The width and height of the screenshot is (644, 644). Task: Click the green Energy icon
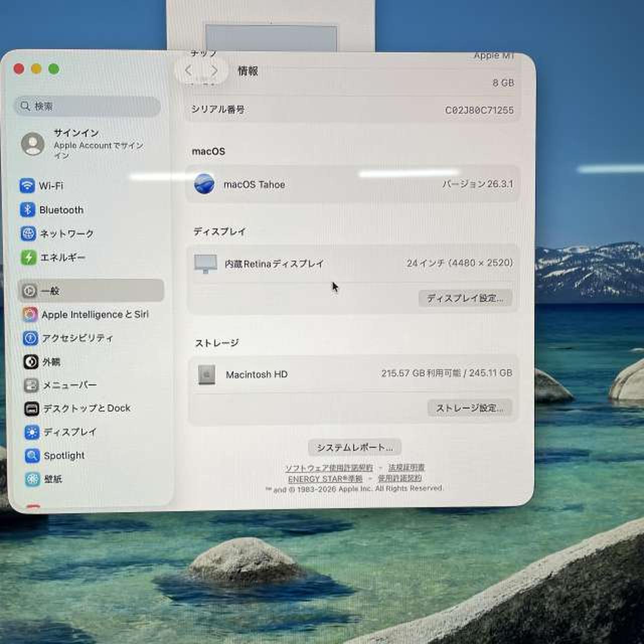[28, 258]
